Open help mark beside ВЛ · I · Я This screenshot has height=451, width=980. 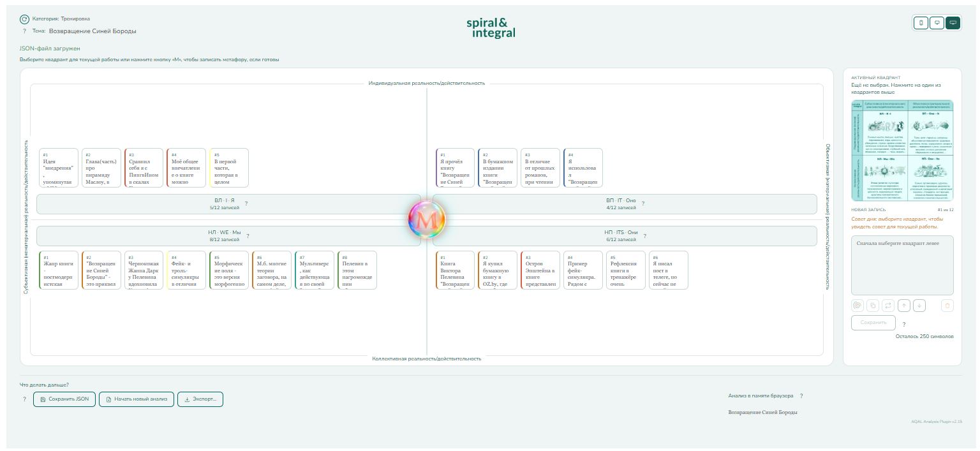click(246, 204)
